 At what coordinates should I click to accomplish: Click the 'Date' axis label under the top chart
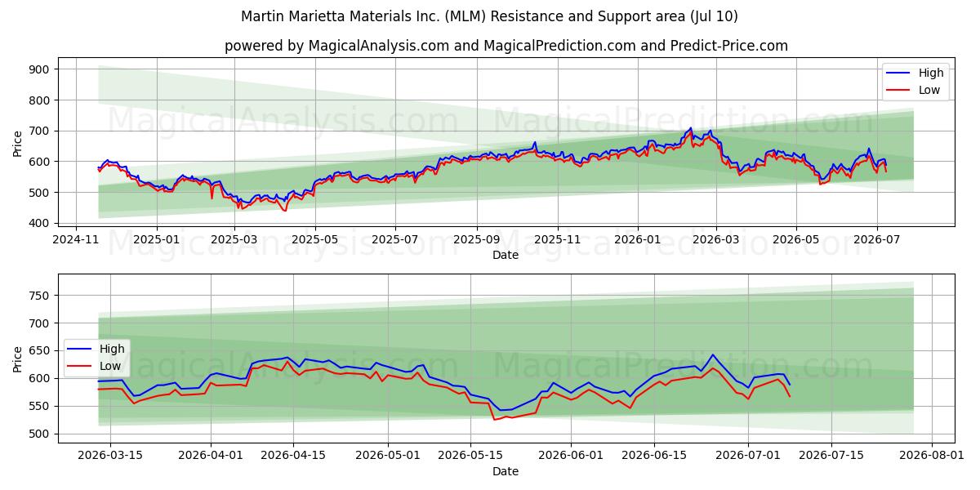506,256
